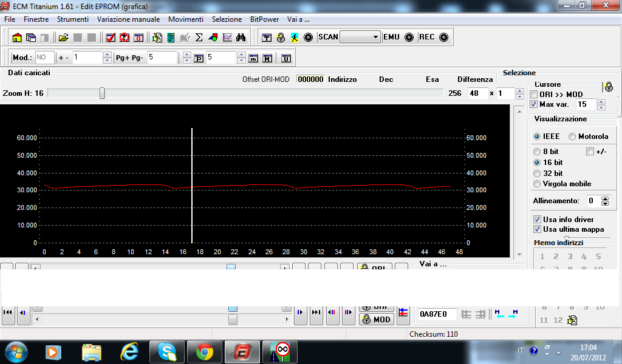This screenshot has width=622, height=364.
Task: Open the File menu
Action: click(x=10, y=19)
